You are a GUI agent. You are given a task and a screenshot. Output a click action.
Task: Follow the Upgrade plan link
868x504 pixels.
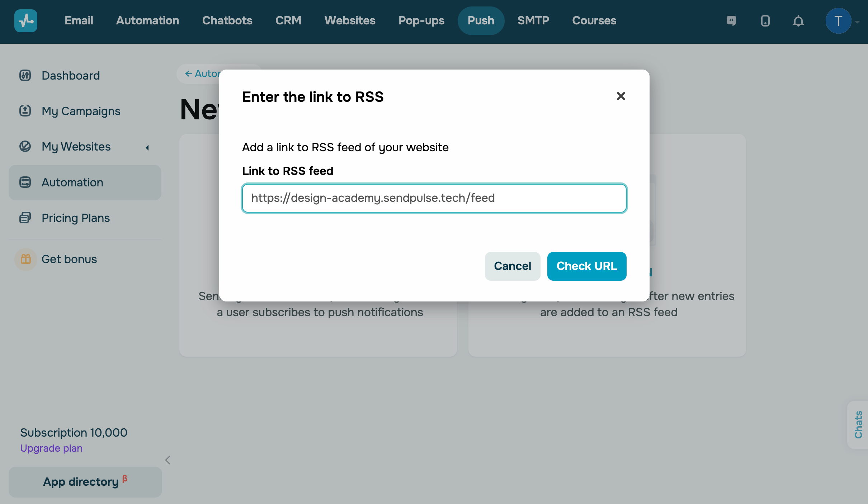coord(51,448)
